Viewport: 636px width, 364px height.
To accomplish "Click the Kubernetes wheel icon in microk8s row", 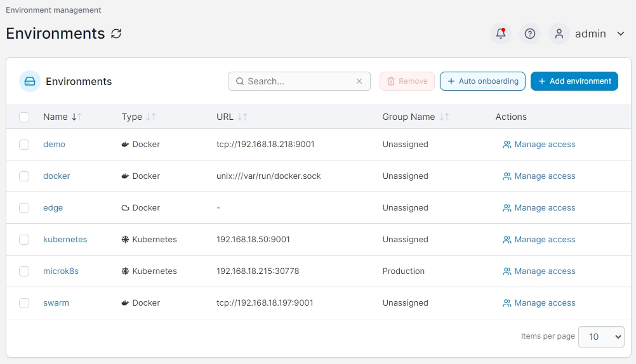I will [x=125, y=271].
